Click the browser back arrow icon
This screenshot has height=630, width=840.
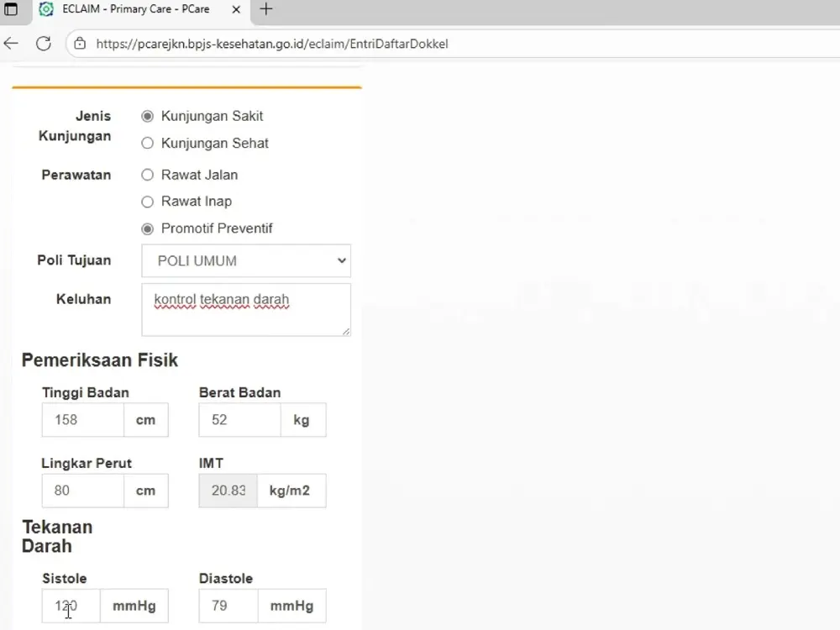click(x=11, y=44)
